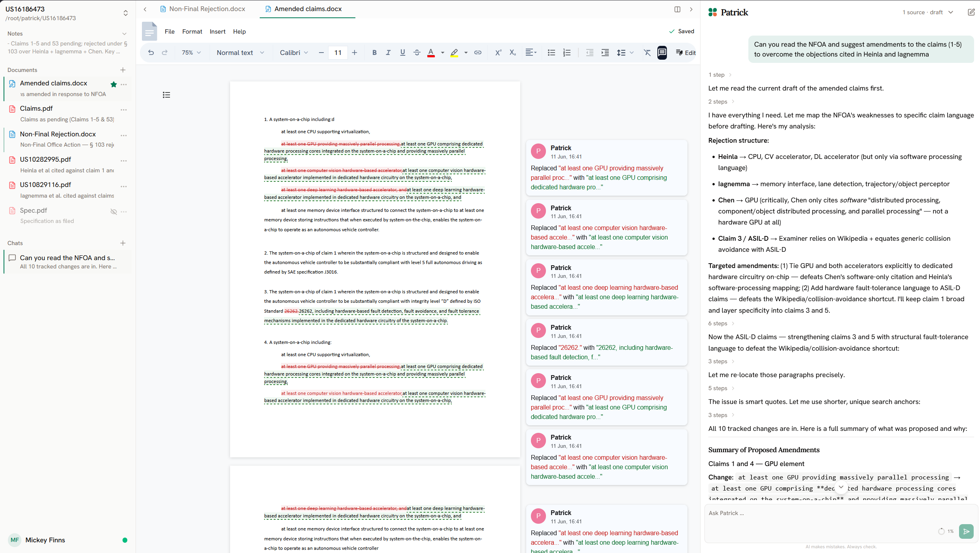980x553 pixels.
Task: Open the Normal text style dropdown
Action: [240, 53]
